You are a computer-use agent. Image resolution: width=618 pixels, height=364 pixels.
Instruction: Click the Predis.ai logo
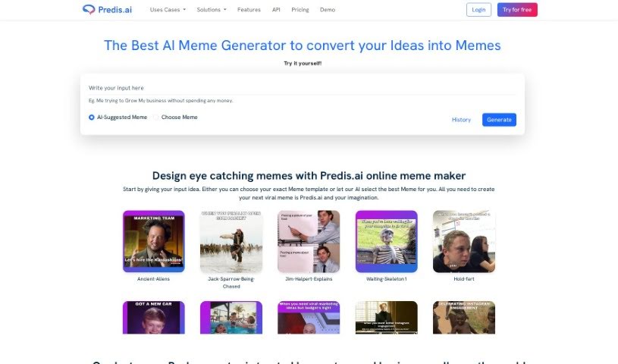pyautogui.click(x=107, y=9)
